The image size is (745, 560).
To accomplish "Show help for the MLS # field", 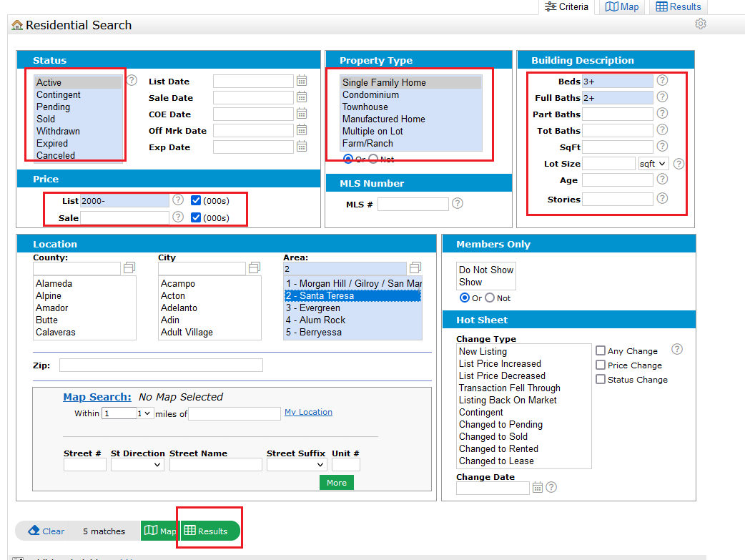I will [x=458, y=203].
